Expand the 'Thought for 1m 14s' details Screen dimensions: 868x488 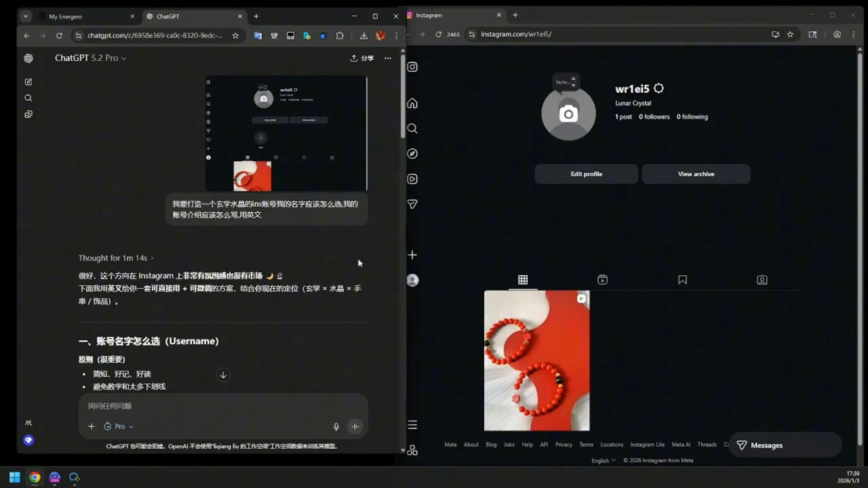pyautogui.click(x=115, y=258)
